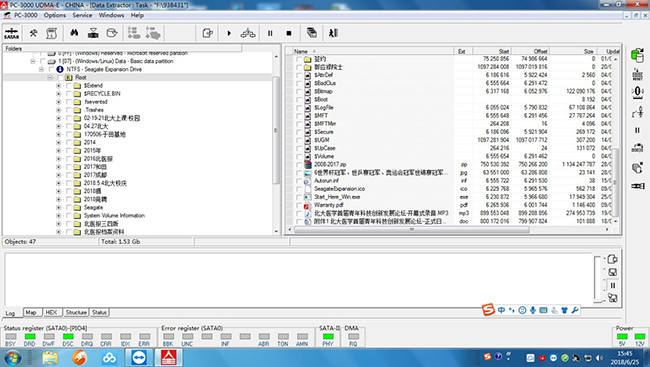Click the SATA0 port icon in toolbar
650x367 pixels.
11,33
